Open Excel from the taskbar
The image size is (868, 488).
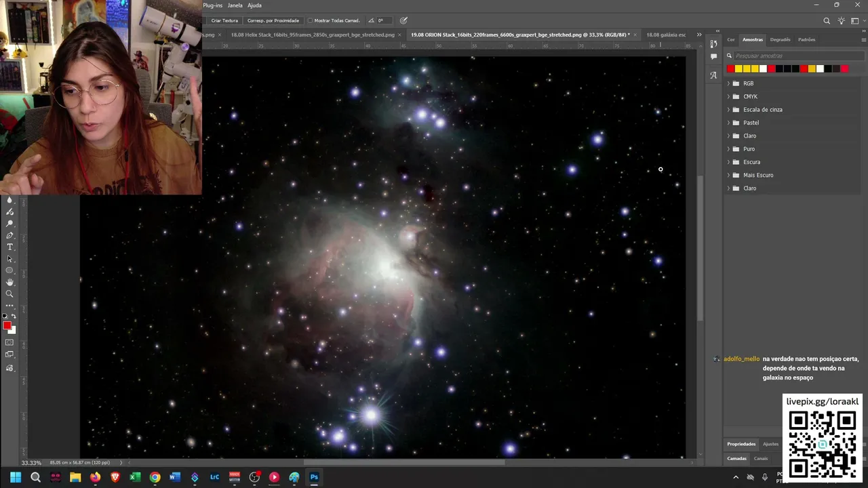(135, 477)
